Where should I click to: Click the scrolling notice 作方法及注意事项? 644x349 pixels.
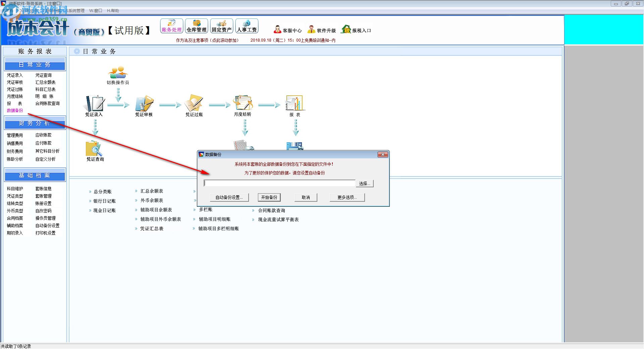click(x=207, y=40)
